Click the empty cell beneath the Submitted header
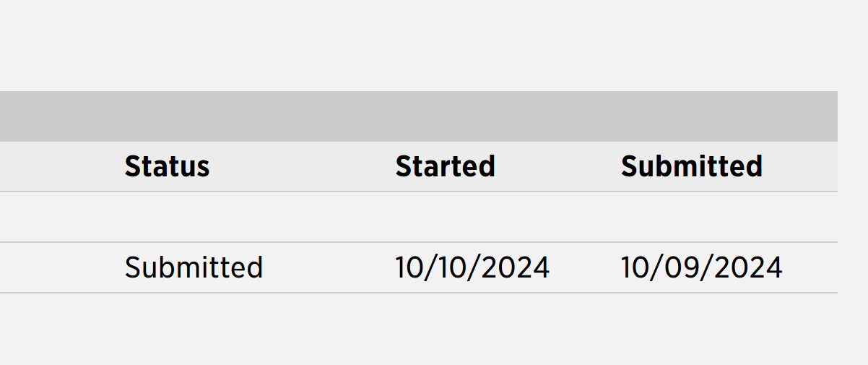The height and width of the screenshot is (365, 868). (x=723, y=217)
